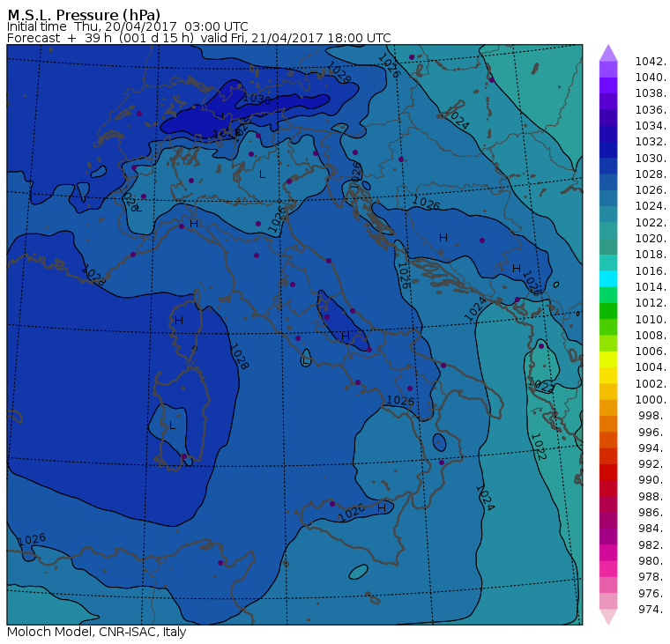Click the "M.S.L. Pressure (hPa)" chart title
This screenshot has width=670, height=644.
coord(84,15)
